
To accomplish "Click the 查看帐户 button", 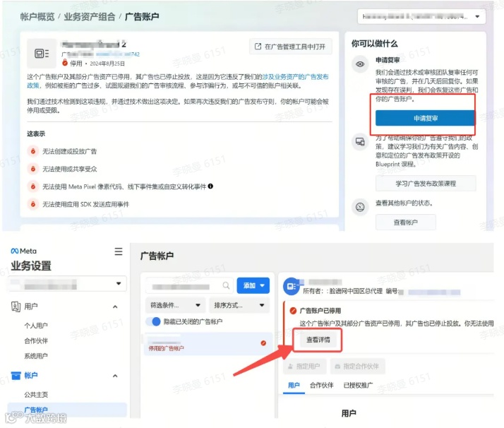I will 406,222.
